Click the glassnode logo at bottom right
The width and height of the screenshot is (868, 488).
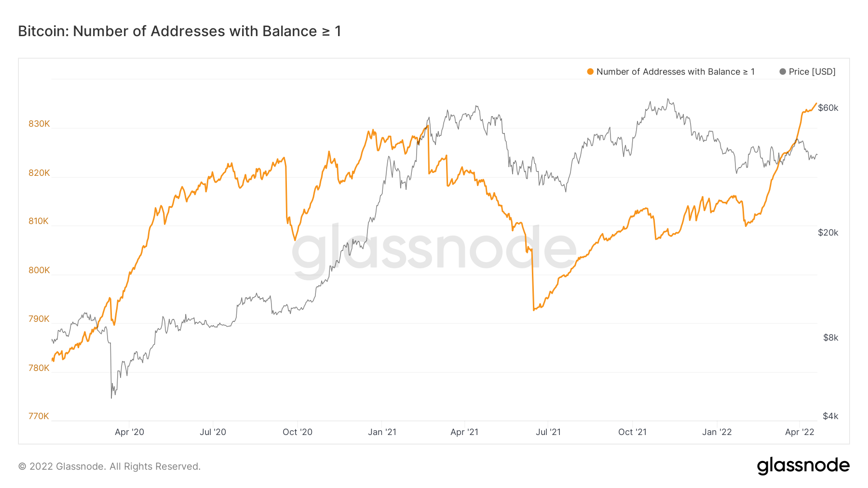click(803, 465)
